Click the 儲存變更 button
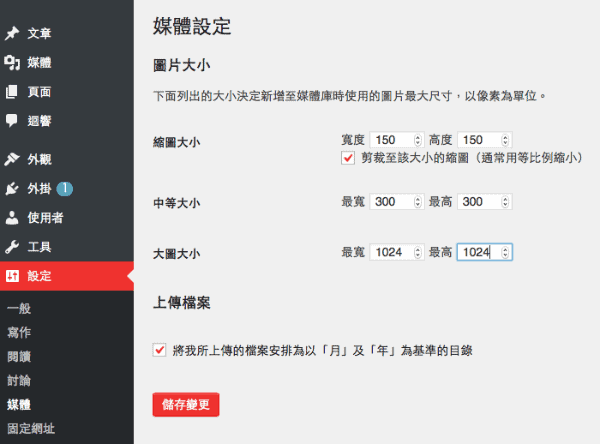This screenshot has height=444, width=600. (x=186, y=405)
